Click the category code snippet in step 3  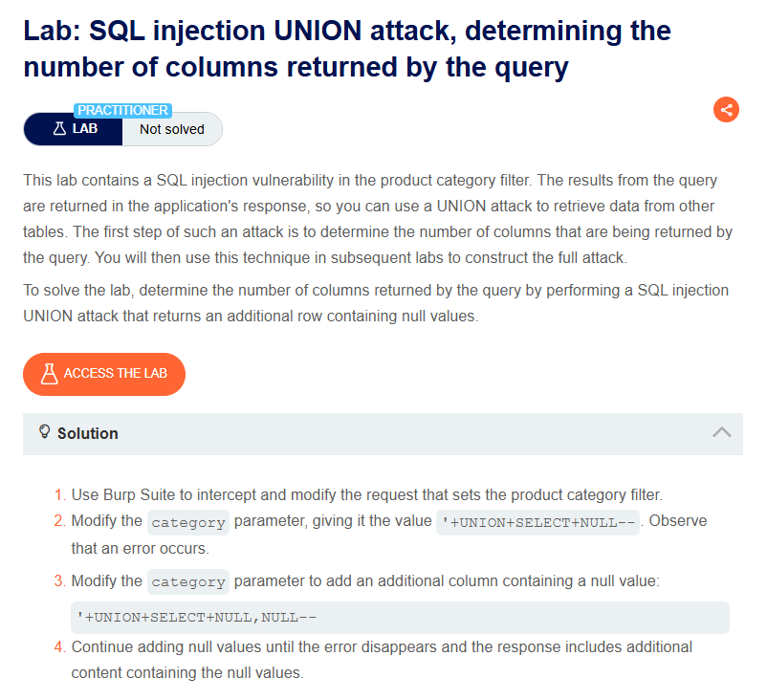[188, 581]
